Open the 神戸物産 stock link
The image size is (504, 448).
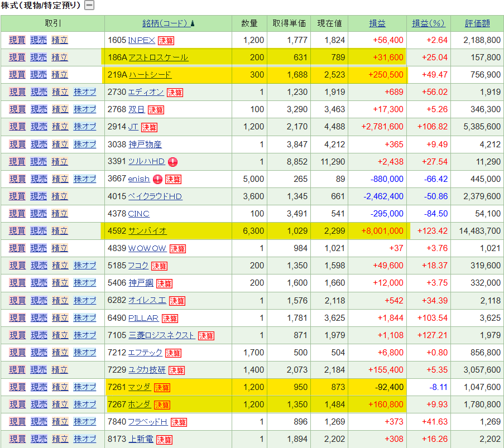tap(145, 144)
